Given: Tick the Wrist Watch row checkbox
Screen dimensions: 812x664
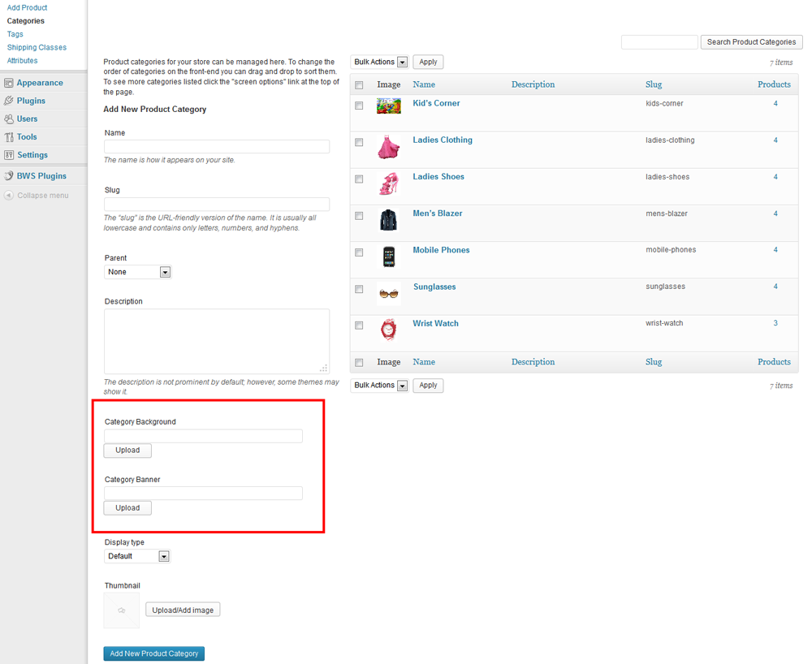Looking at the screenshot, I should 359,326.
